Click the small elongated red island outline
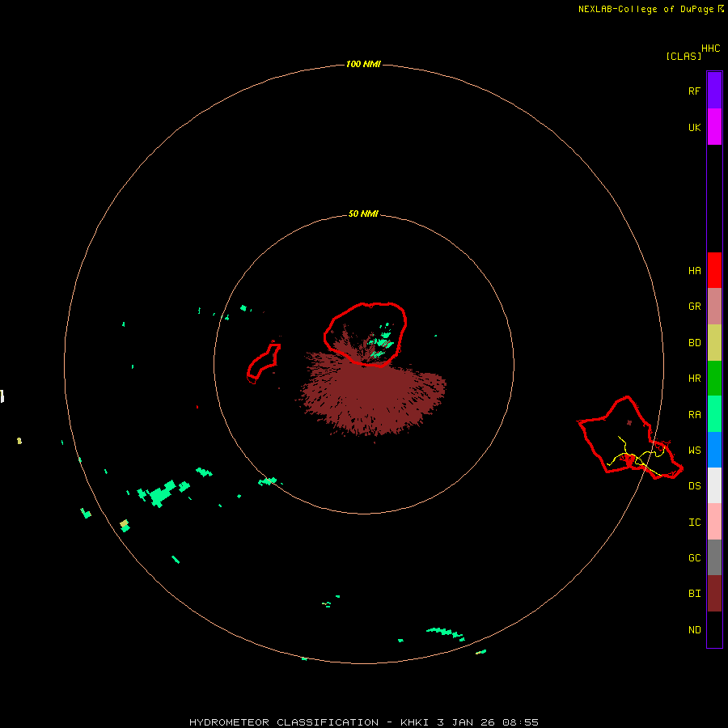The width and height of the screenshot is (728, 728). (264, 363)
